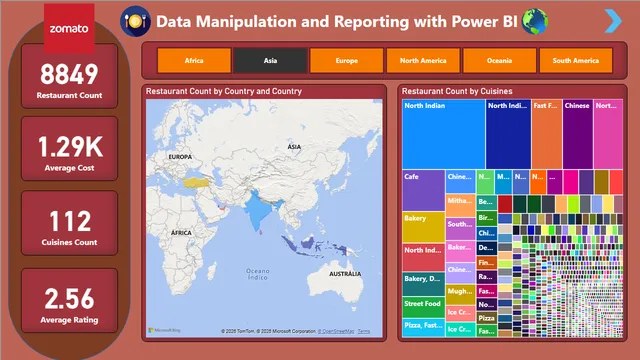The height and width of the screenshot is (360, 640).
Task: Click the EUROPA map label
Action: pos(180,157)
